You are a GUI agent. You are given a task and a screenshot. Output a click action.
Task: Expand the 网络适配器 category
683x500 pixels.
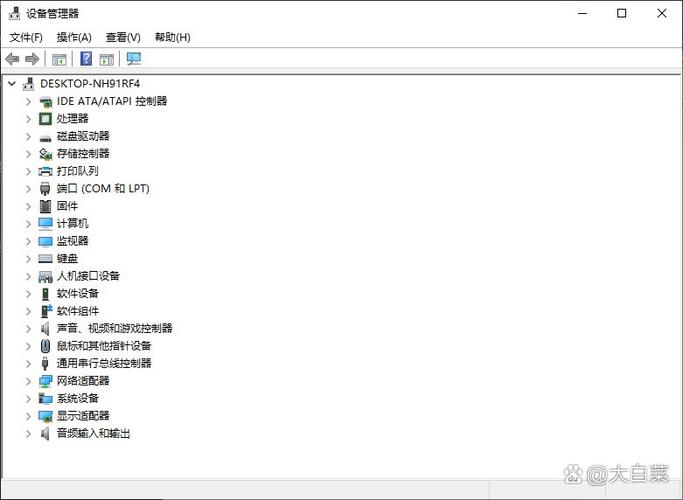point(29,381)
